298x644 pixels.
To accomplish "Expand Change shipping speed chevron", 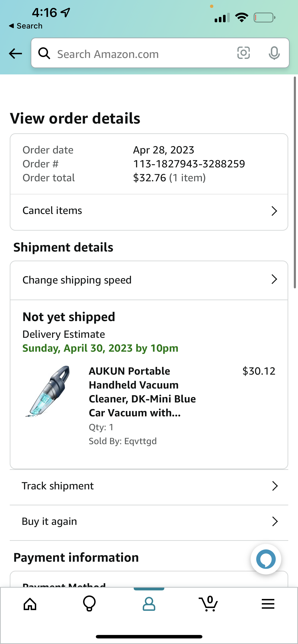I will click(274, 279).
